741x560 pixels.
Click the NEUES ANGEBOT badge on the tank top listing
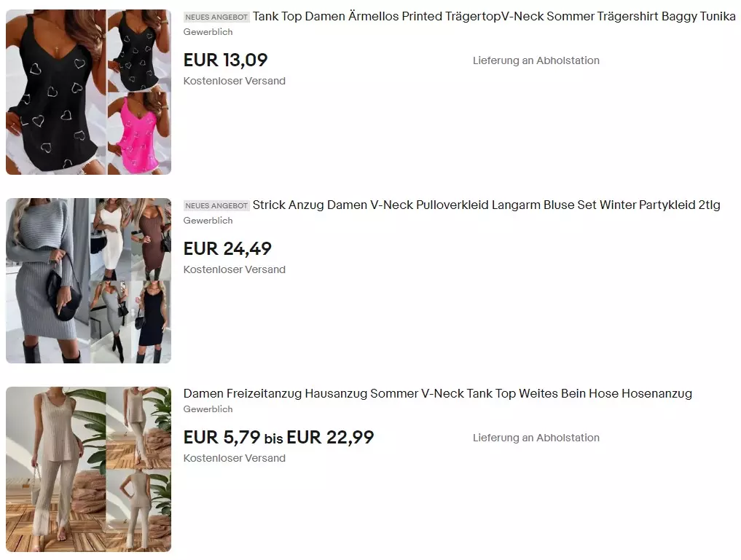coord(216,17)
